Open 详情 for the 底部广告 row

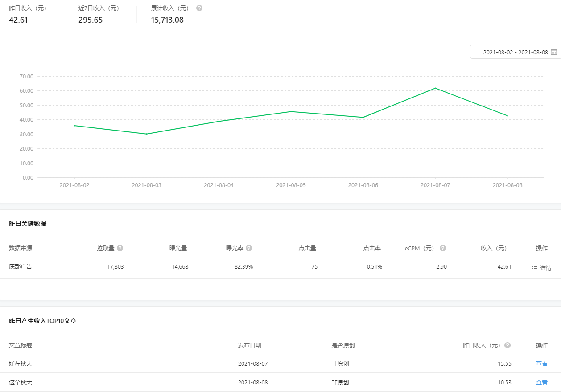[x=545, y=268]
